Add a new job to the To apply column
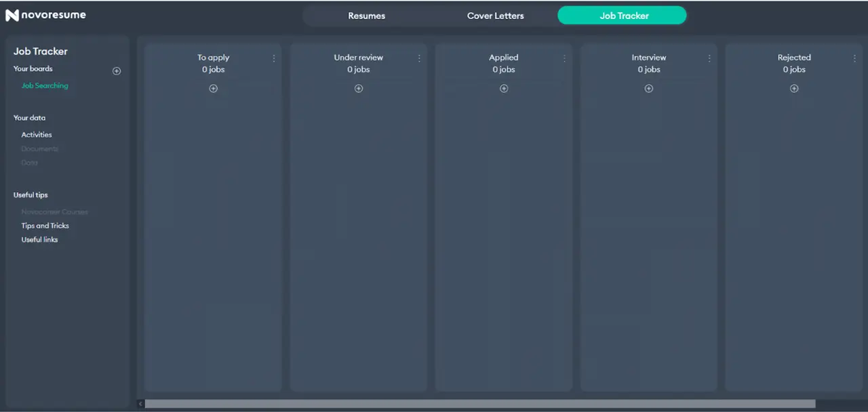This screenshot has width=868, height=412. [x=213, y=88]
